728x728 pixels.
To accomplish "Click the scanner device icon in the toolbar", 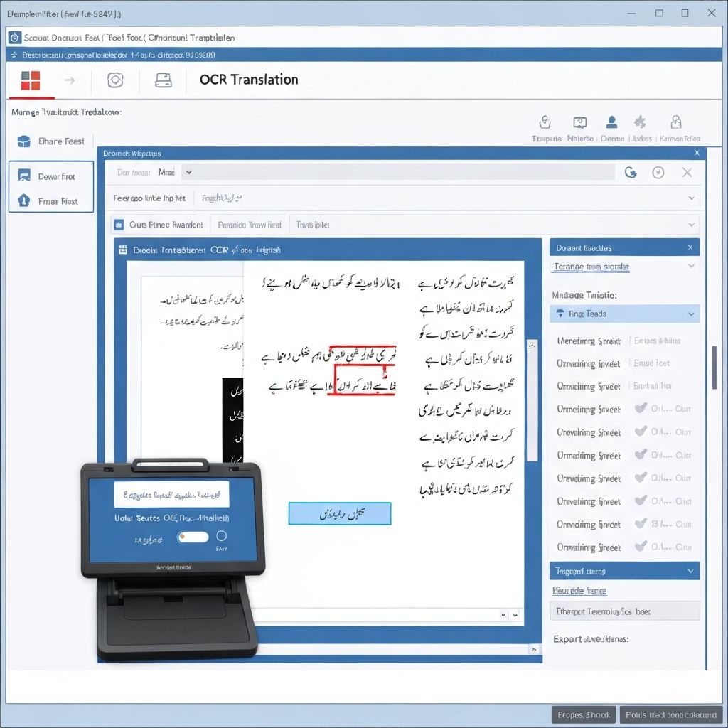I will click(x=163, y=80).
